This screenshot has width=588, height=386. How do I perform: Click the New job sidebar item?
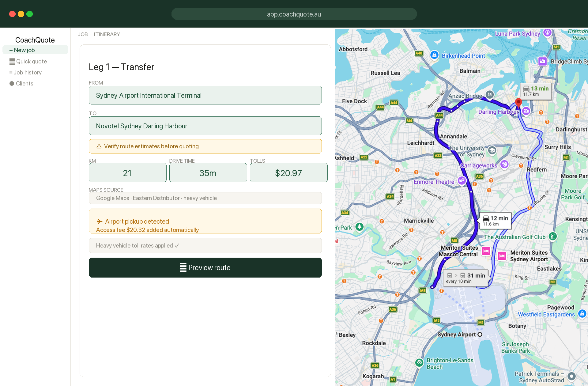[x=35, y=50]
